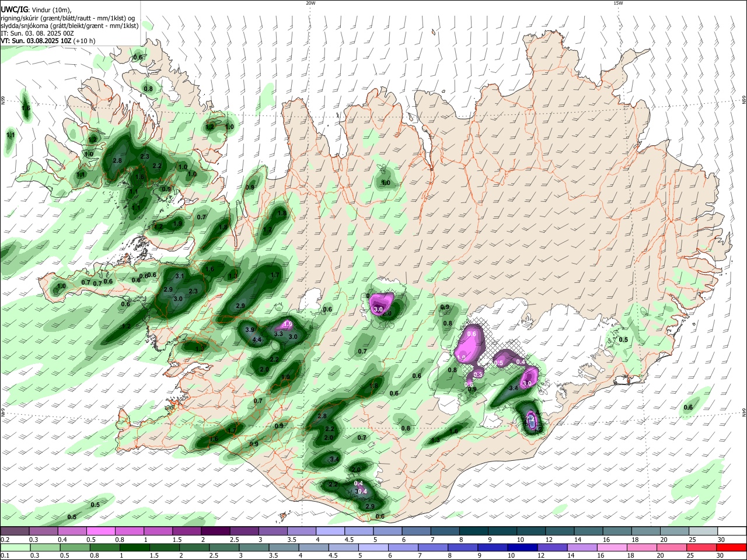747x560 pixels.
Task: Click the '3.1' precipitation value on the map
Action: click(180, 276)
